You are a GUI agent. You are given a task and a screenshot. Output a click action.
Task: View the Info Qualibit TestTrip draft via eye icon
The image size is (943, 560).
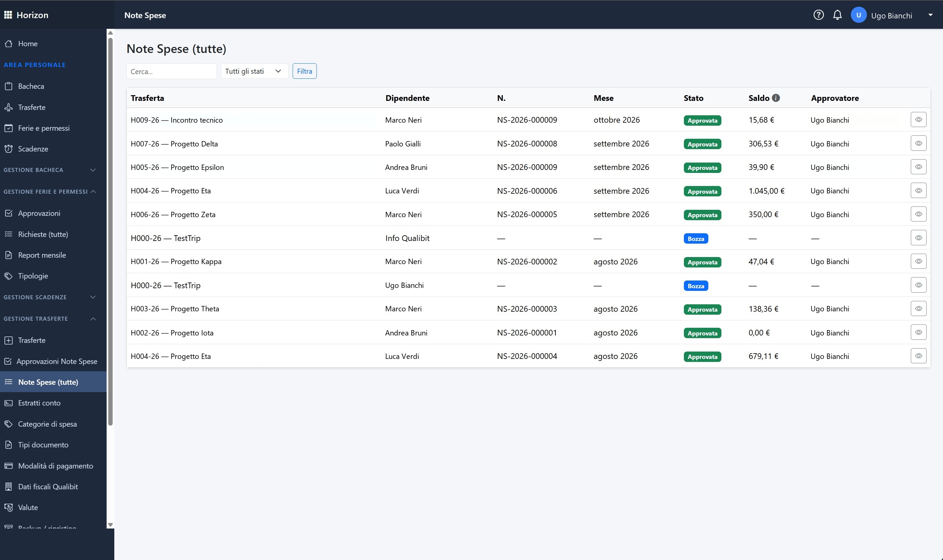click(x=919, y=238)
